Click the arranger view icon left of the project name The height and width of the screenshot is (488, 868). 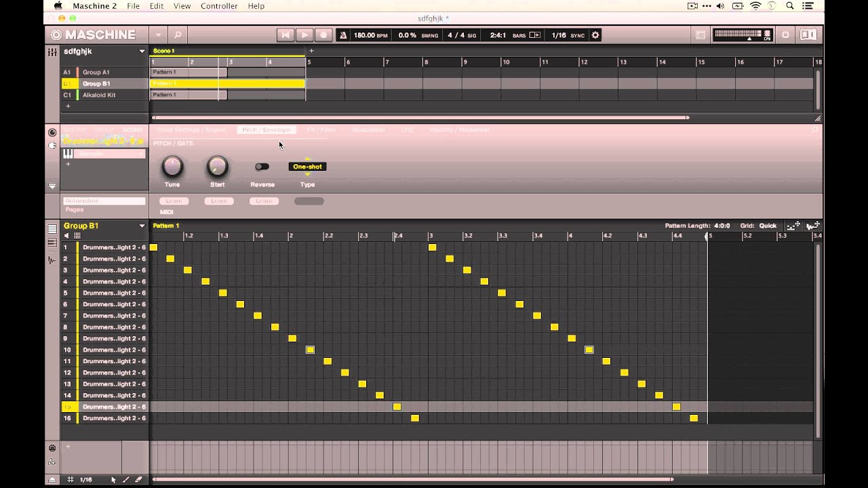(x=52, y=52)
